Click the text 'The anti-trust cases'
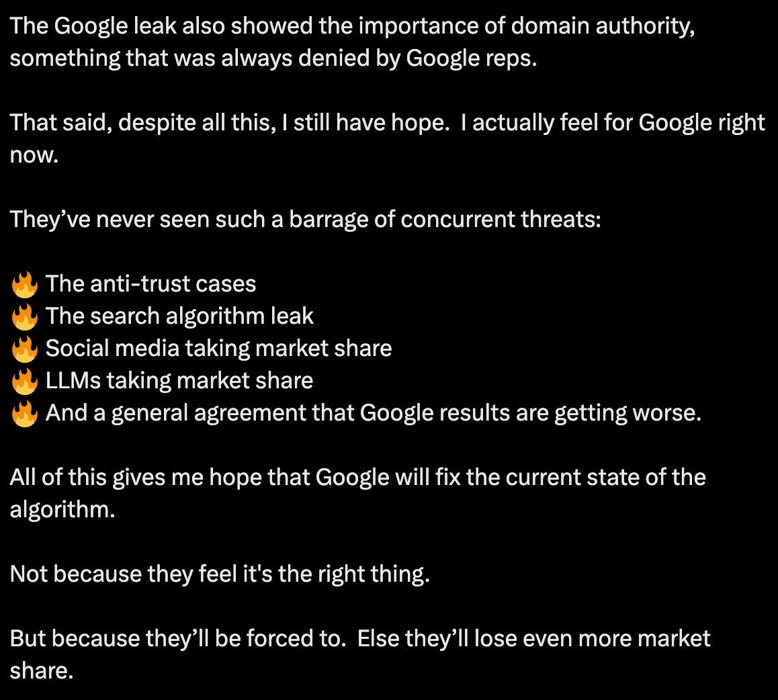Screen dimensions: 778x700 pyautogui.click(x=151, y=284)
